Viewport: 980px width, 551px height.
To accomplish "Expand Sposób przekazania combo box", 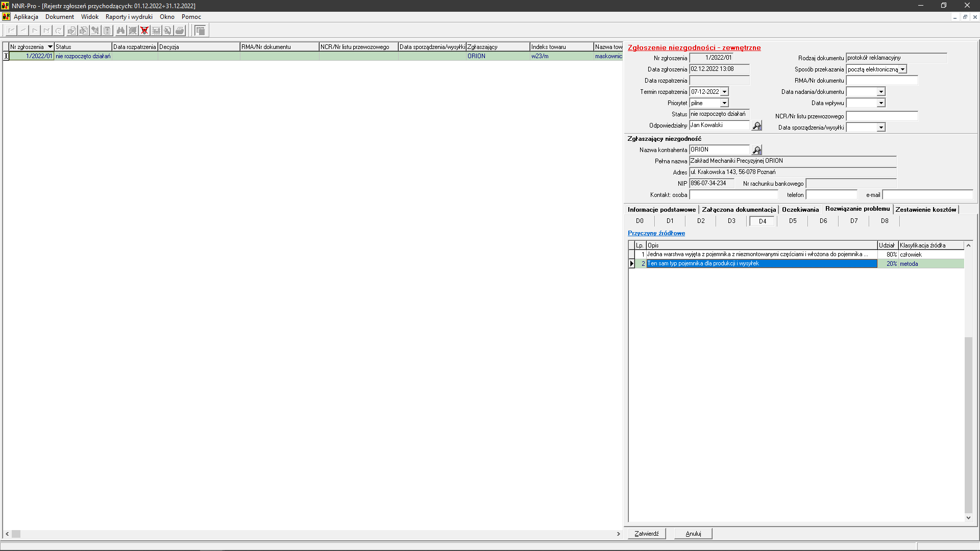I will tap(902, 69).
